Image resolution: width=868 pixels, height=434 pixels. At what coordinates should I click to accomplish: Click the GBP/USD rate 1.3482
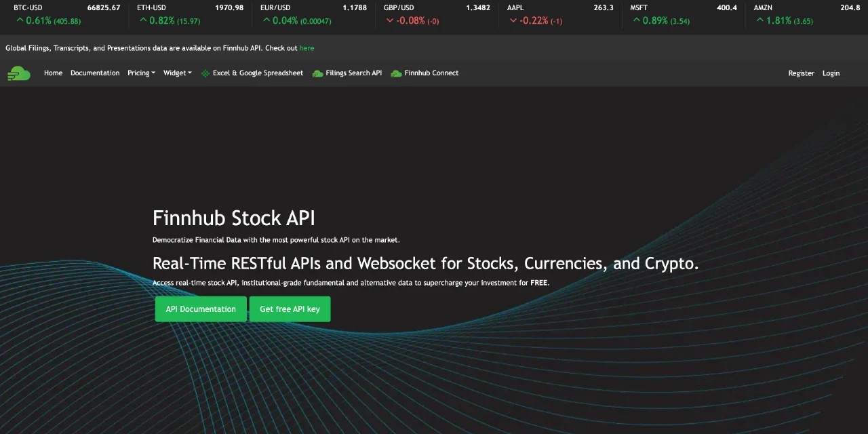478,8
